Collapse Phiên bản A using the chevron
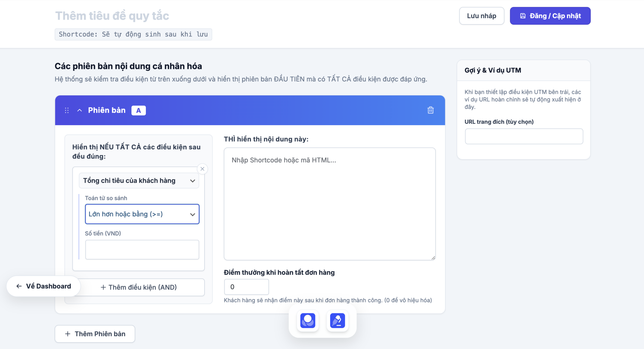Viewport: 644px width, 349px height. (x=79, y=110)
